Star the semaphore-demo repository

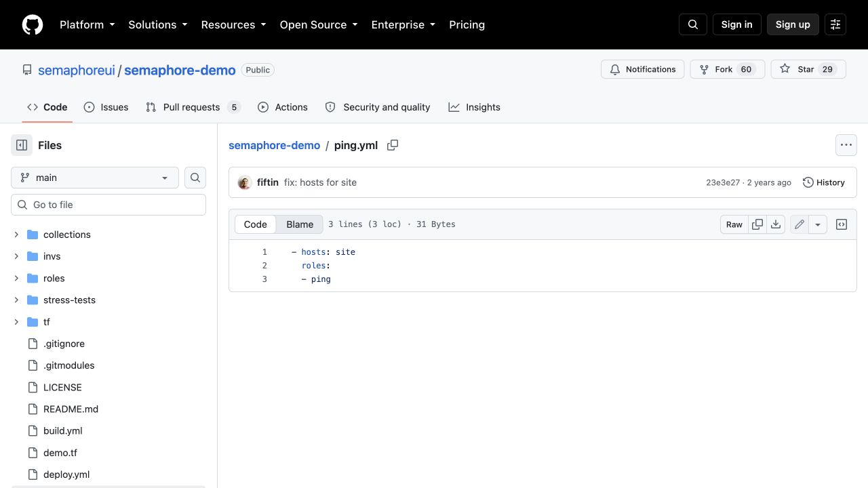point(808,69)
